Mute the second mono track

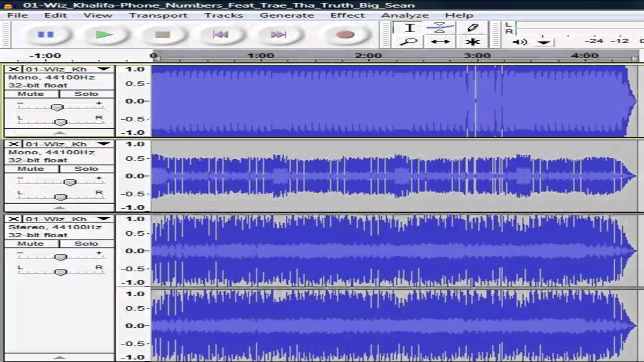tap(31, 169)
